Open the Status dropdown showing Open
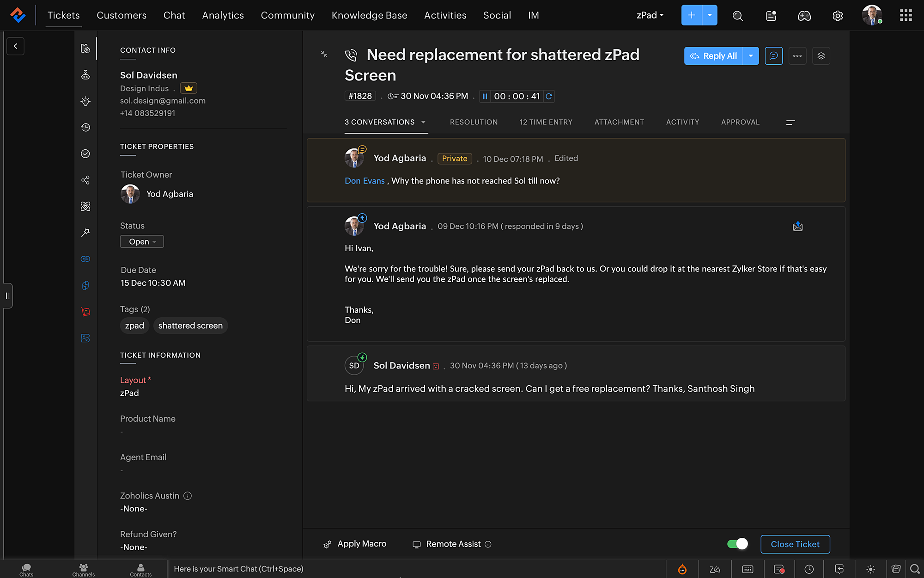The image size is (924, 578). click(x=142, y=241)
